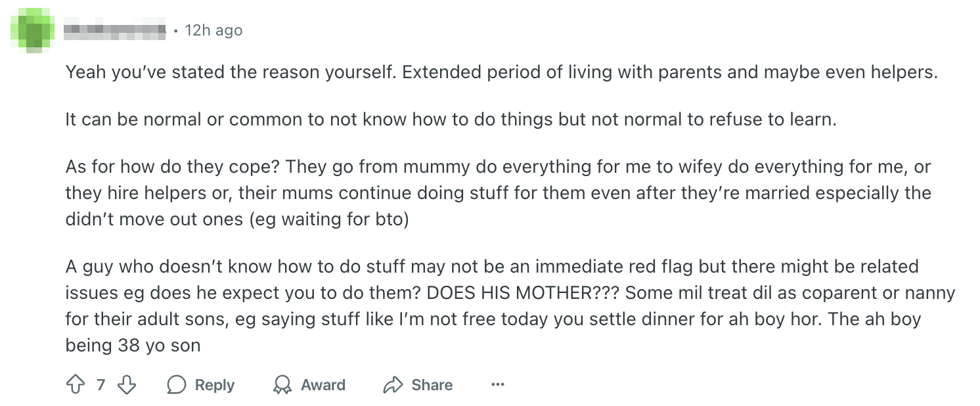Click the sentence starting "A guy who doesn't know"

click(x=491, y=267)
